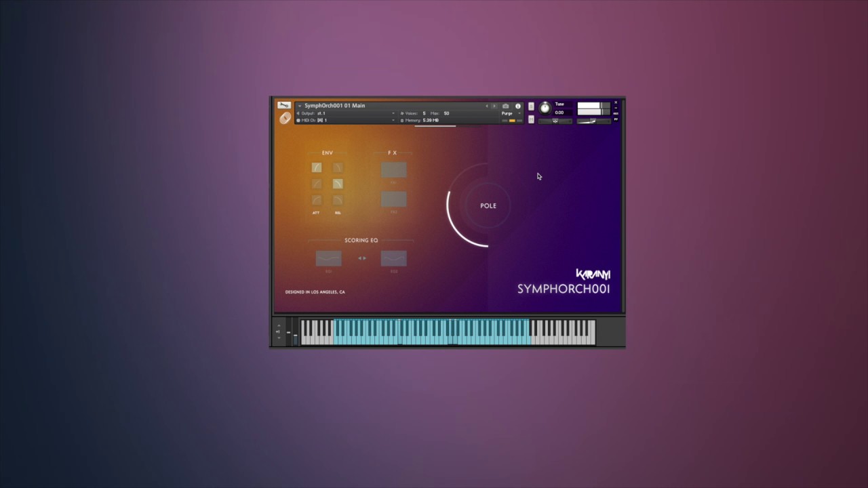Toggle the instrument Solo button
Viewport: 868px width, 488px height.
point(531,106)
